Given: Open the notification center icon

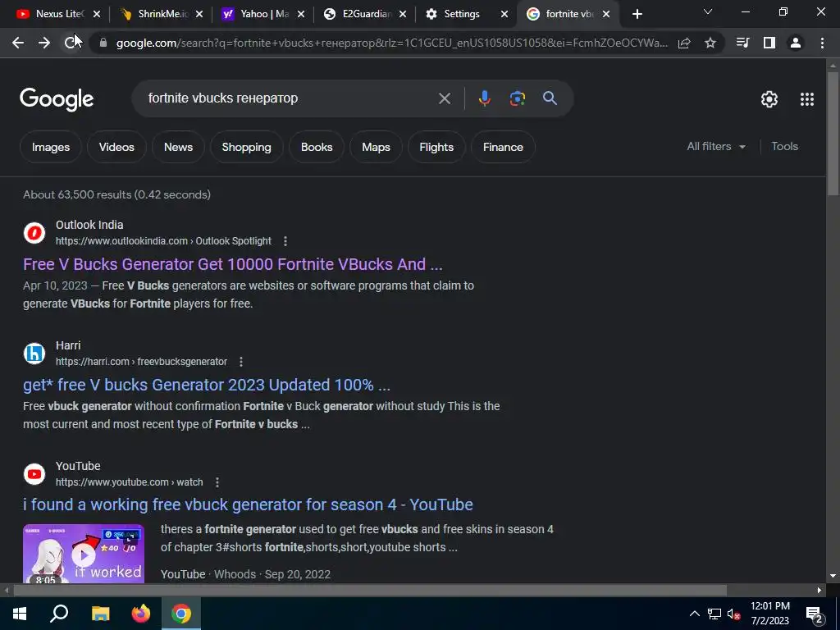Looking at the screenshot, I should click(x=815, y=614).
